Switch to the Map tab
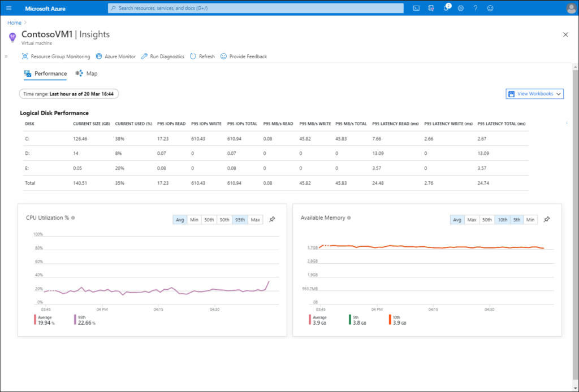 (x=87, y=73)
